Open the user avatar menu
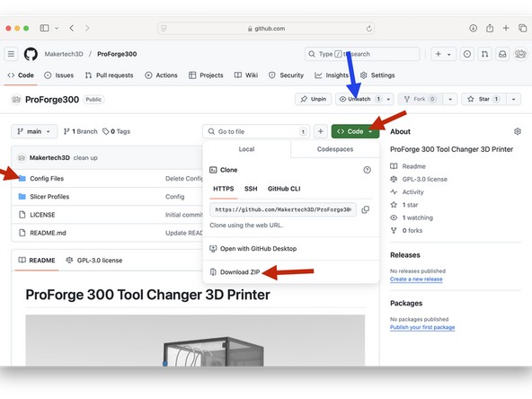532x399 pixels. click(x=520, y=54)
